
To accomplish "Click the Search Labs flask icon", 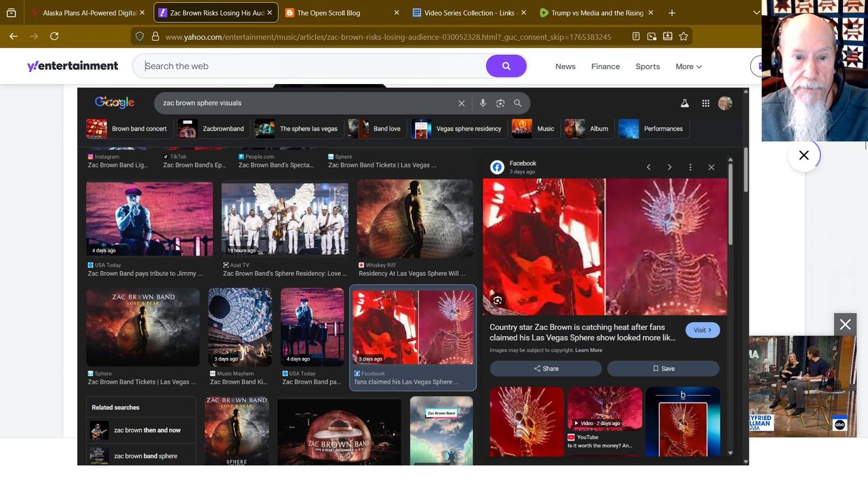I will [685, 103].
